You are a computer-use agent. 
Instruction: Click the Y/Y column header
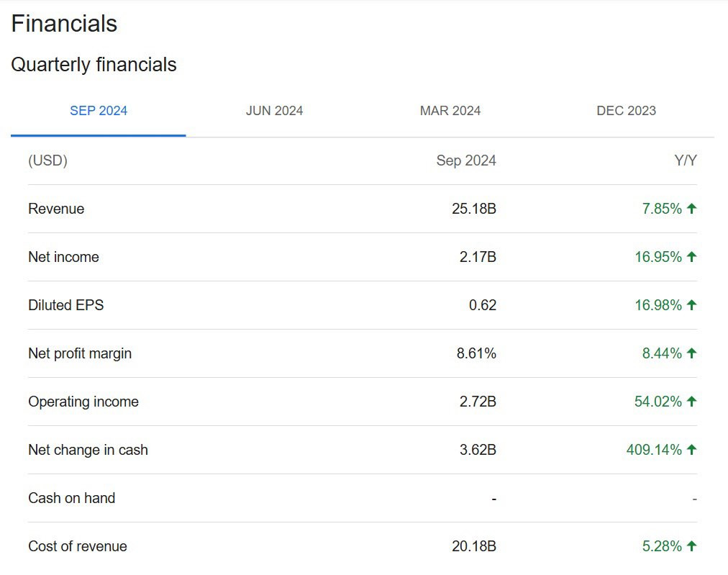[686, 160]
